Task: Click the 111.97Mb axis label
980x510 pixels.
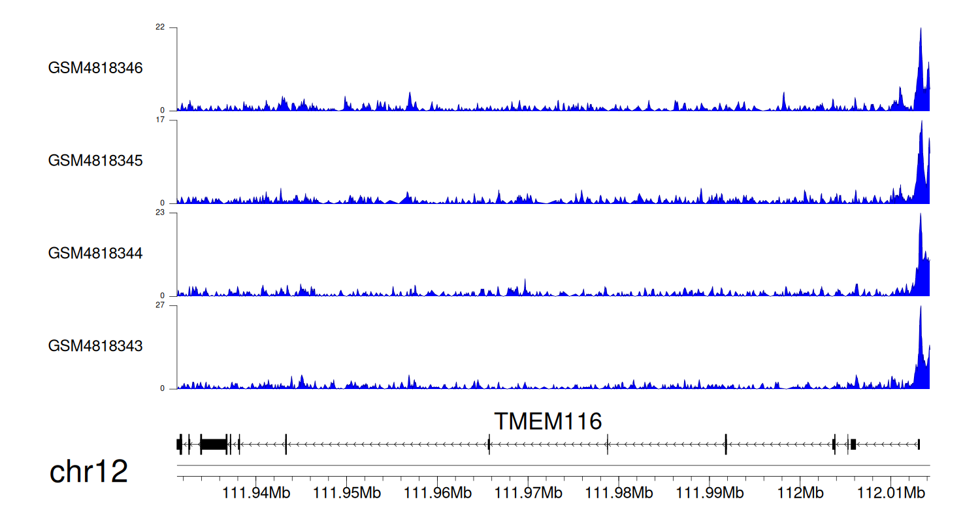Action: click(528, 492)
